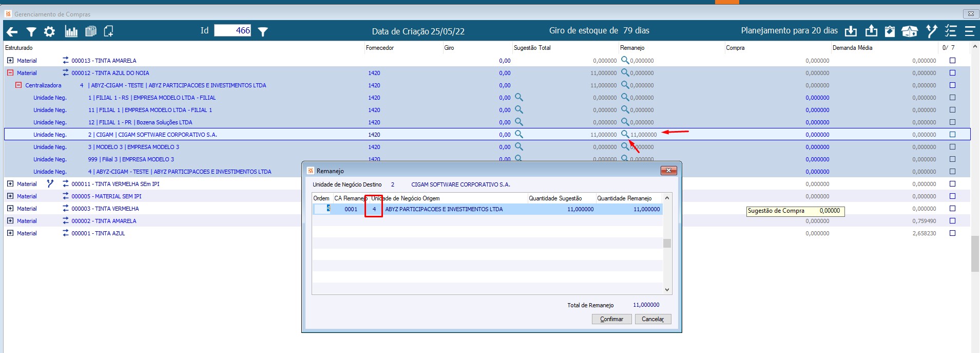The image size is (980, 353).
Task: Open Remanejo magnifier on CIGAM SOFTWARE CORPORATIVO row
Action: click(625, 134)
